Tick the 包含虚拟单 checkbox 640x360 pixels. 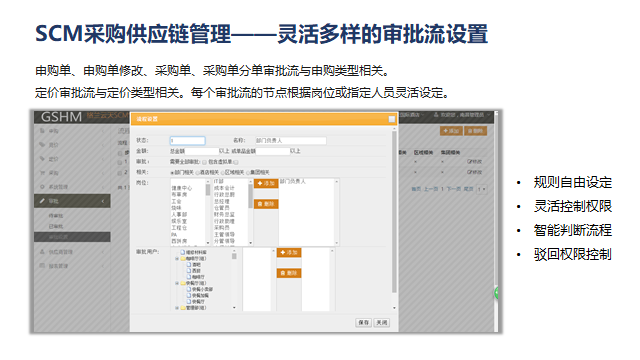tap(236, 162)
